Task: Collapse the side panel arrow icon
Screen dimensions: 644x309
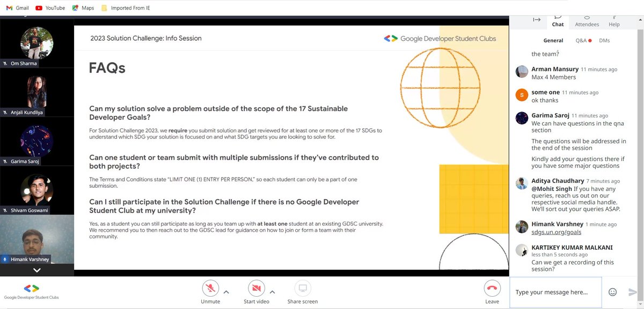Action: click(x=537, y=19)
